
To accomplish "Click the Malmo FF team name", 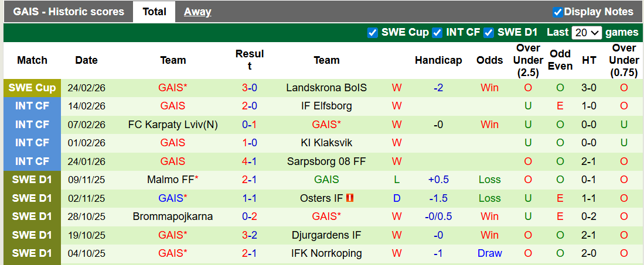I will [x=170, y=180].
